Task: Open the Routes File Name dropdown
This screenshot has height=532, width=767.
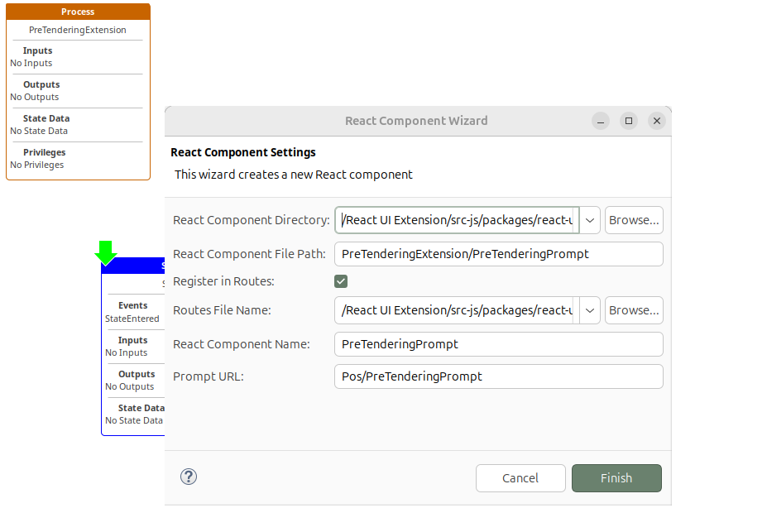Action: (589, 310)
